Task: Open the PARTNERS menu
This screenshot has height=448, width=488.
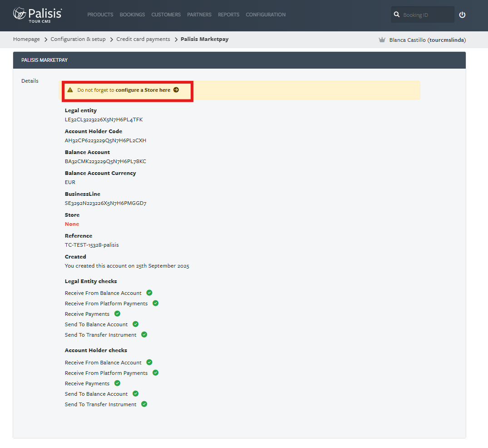Action: click(199, 15)
